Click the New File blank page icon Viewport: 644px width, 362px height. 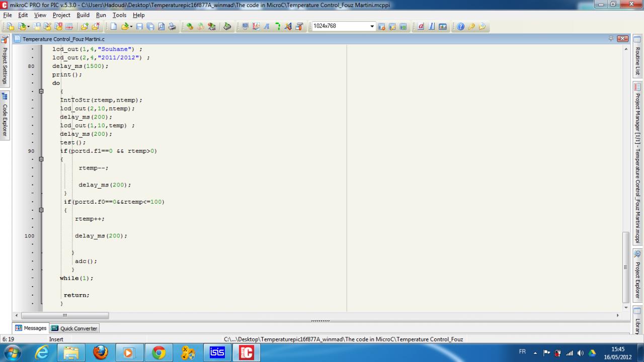point(113,27)
